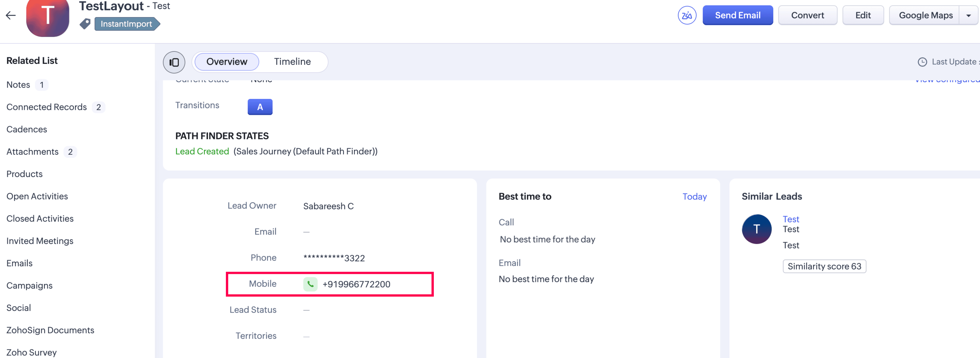Click the tag icon beside InstantImport
The height and width of the screenshot is (358, 980).
tap(85, 24)
